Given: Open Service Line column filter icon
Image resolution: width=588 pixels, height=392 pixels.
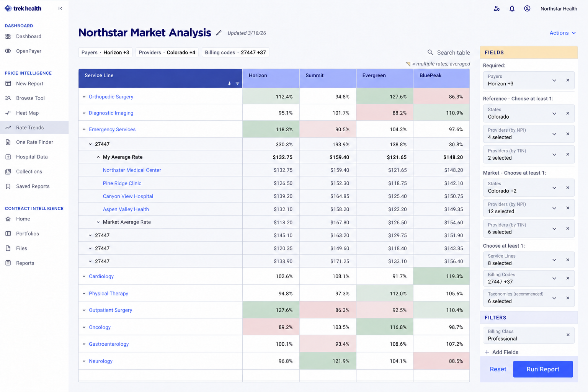Looking at the screenshot, I should tap(237, 83).
